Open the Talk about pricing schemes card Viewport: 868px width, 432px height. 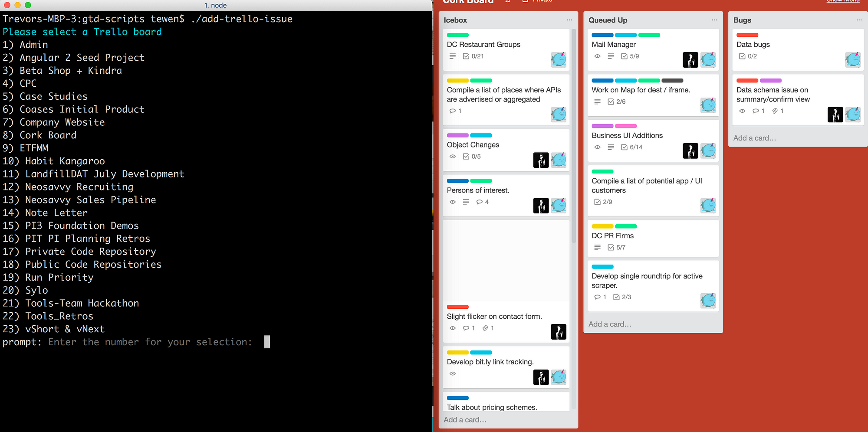(506, 402)
